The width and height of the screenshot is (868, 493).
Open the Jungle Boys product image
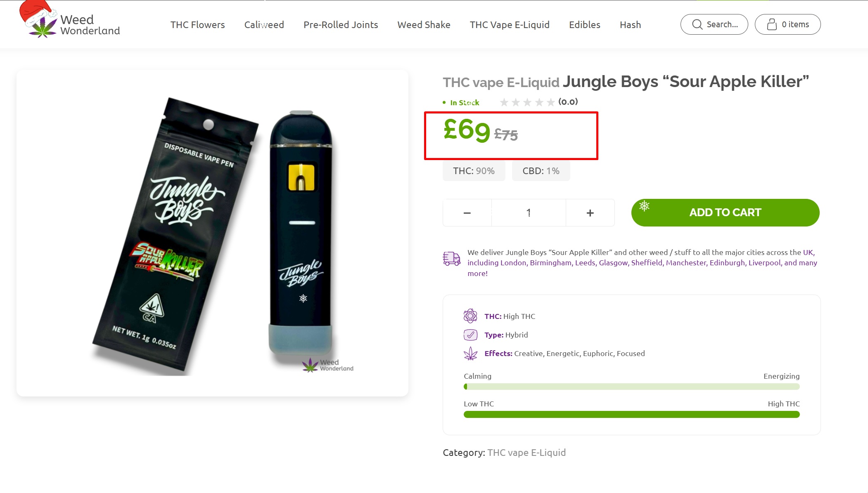[212, 233]
